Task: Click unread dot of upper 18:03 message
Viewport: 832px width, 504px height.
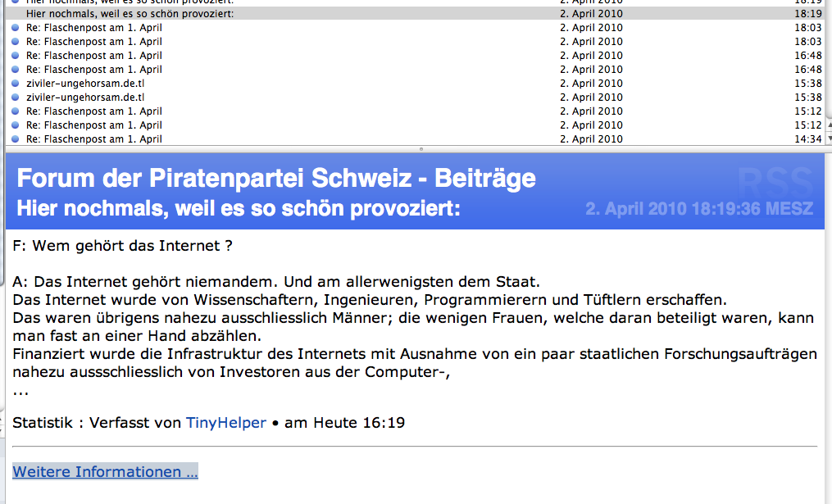Action: click(x=15, y=28)
